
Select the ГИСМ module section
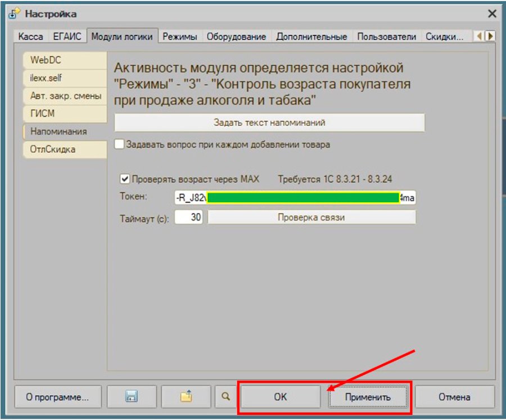click(65, 114)
